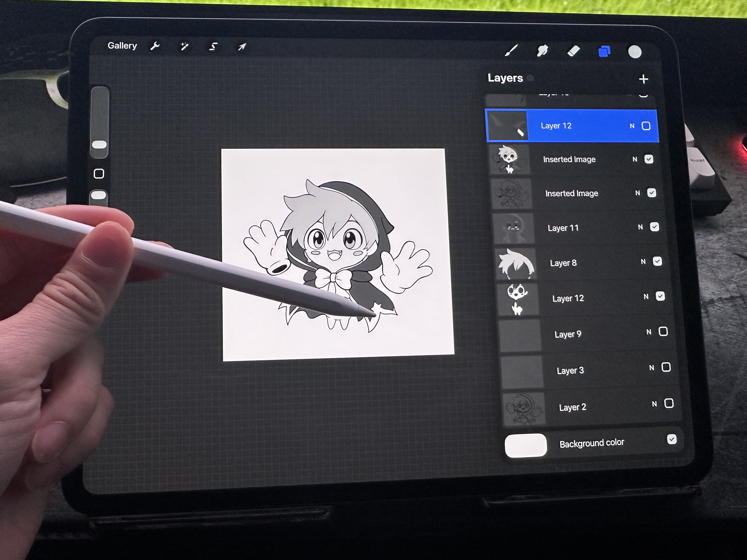747x560 pixels.
Task: Uncheck the Layer 11 visibility checkbox
Action: coord(655,227)
